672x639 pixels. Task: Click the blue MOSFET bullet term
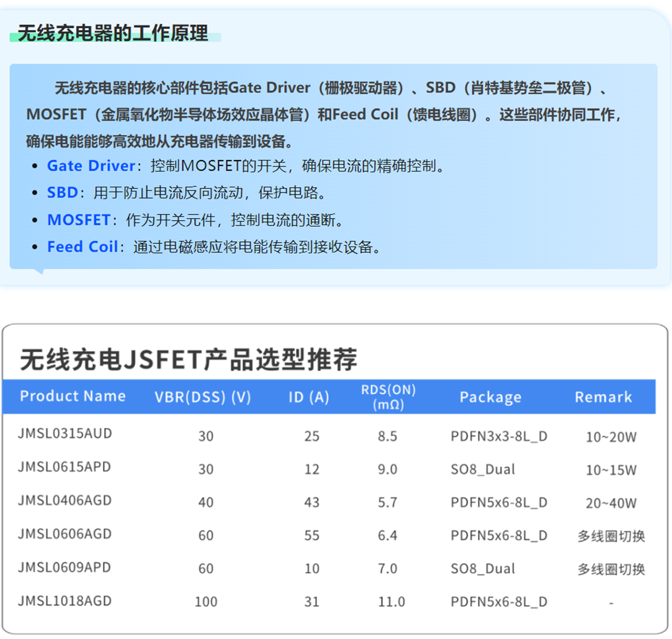tap(79, 220)
